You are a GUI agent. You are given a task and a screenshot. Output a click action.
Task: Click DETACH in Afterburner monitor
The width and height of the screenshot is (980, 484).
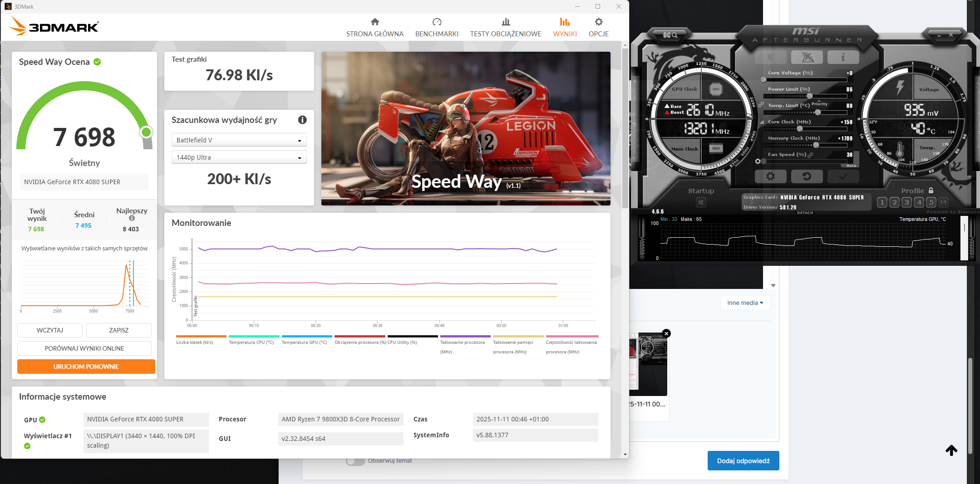pyautogui.click(x=805, y=213)
